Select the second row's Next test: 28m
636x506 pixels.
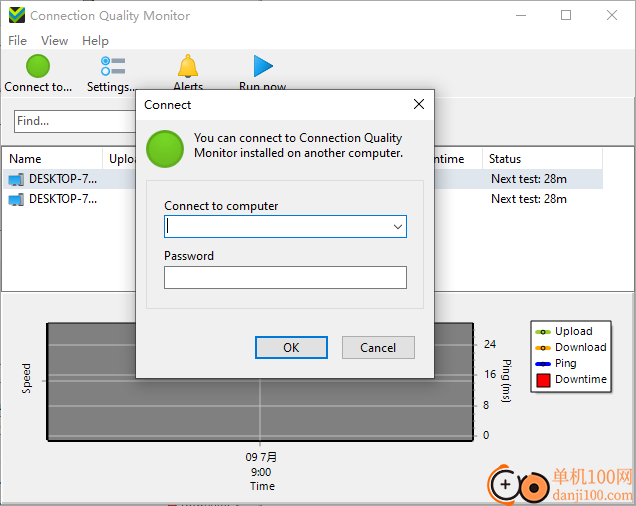pyautogui.click(x=529, y=199)
